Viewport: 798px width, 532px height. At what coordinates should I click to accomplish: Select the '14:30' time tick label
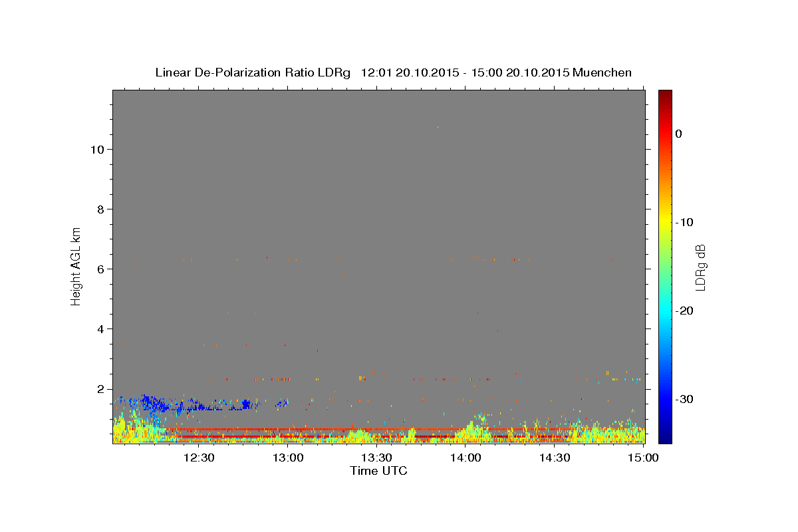click(554, 458)
